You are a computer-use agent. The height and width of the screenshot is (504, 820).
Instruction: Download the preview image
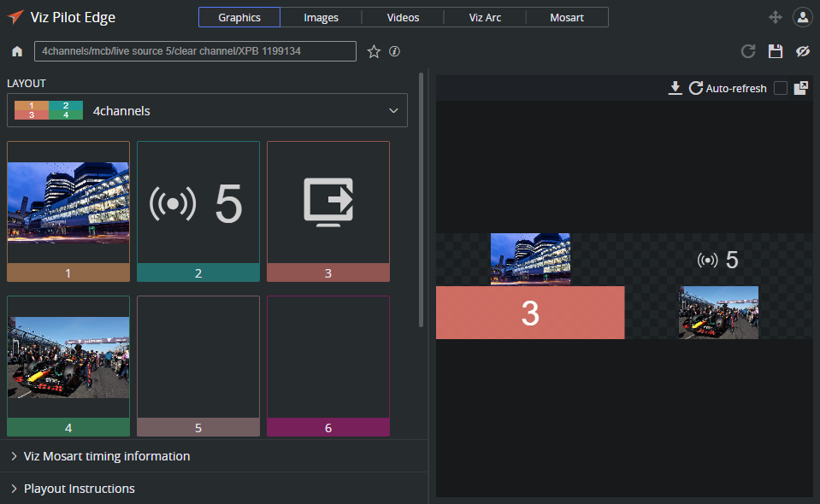675,88
